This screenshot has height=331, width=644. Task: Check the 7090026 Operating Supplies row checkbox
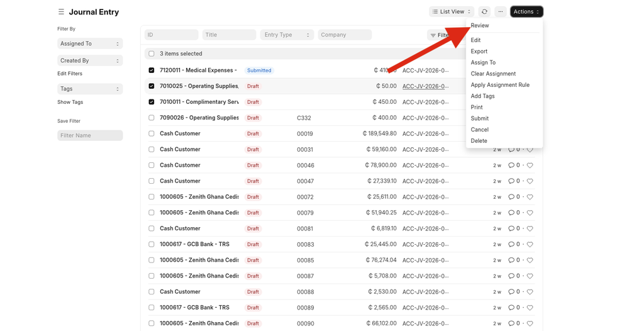pyautogui.click(x=152, y=118)
